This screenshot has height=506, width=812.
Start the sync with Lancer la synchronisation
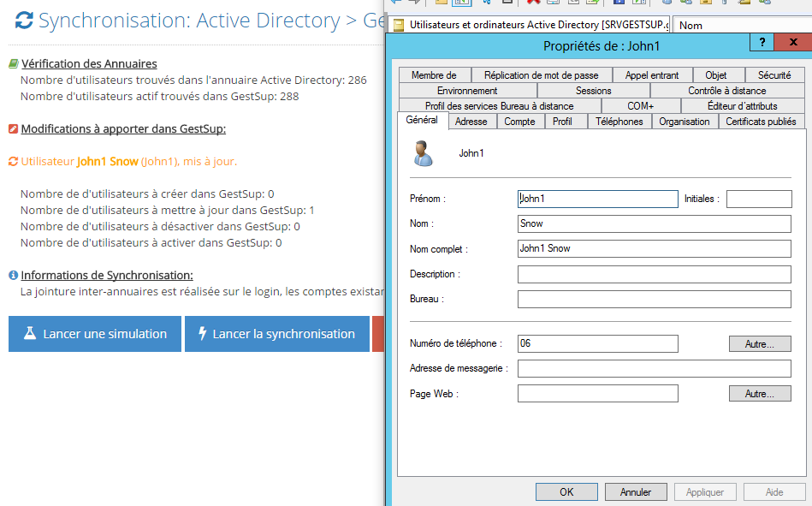tap(277, 334)
